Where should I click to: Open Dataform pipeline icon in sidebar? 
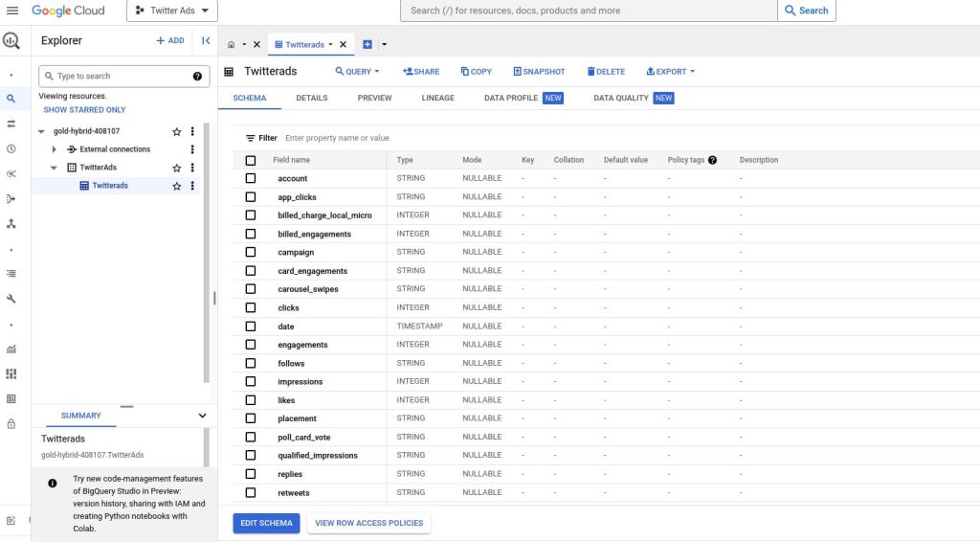[11, 199]
